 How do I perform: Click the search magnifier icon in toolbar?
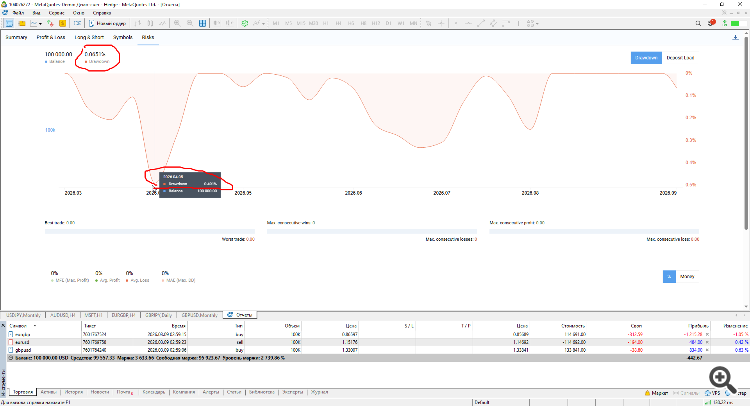click(698, 23)
